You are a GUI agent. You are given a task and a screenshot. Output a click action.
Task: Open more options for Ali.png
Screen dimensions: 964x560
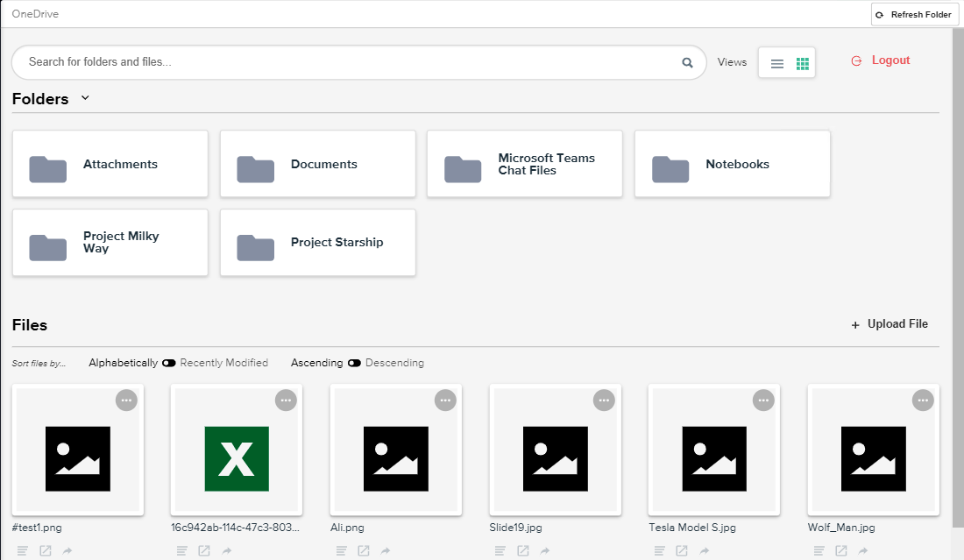click(445, 401)
